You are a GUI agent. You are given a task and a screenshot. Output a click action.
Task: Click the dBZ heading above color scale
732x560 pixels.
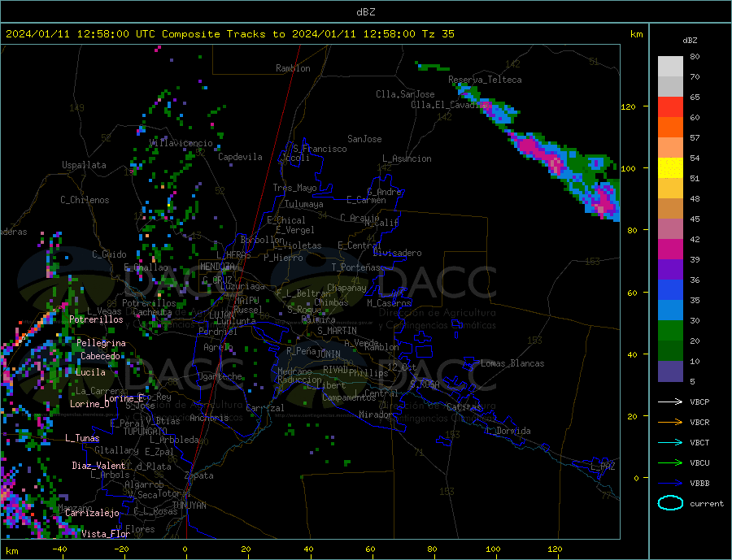click(x=690, y=41)
